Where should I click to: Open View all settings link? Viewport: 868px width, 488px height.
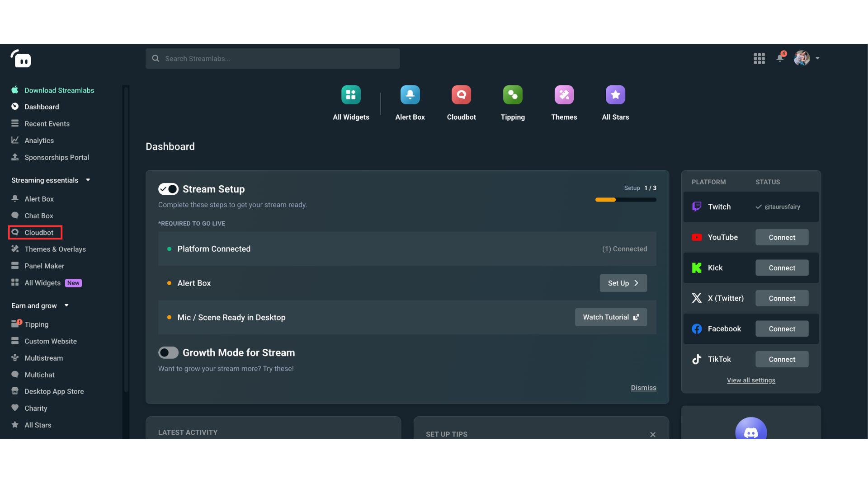point(751,380)
